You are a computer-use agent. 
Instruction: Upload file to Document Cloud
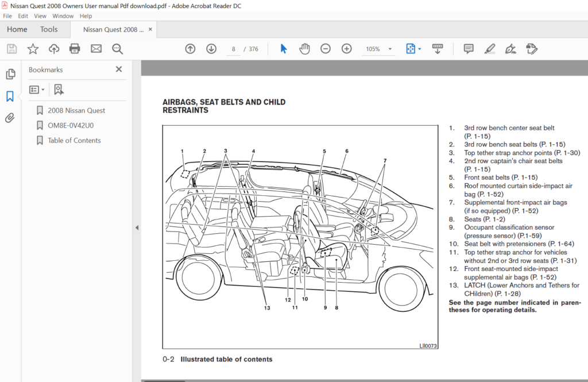coord(54,49)
